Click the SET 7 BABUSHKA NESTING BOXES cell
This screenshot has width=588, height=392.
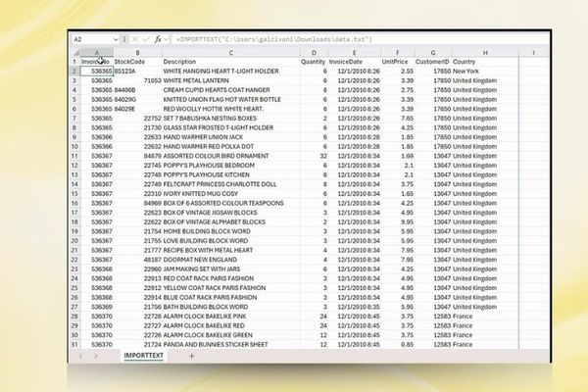(x=231, y=119)
